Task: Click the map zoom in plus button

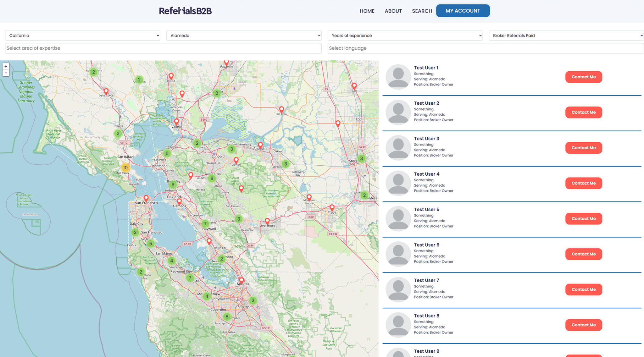Action: (x=6, y=66)
